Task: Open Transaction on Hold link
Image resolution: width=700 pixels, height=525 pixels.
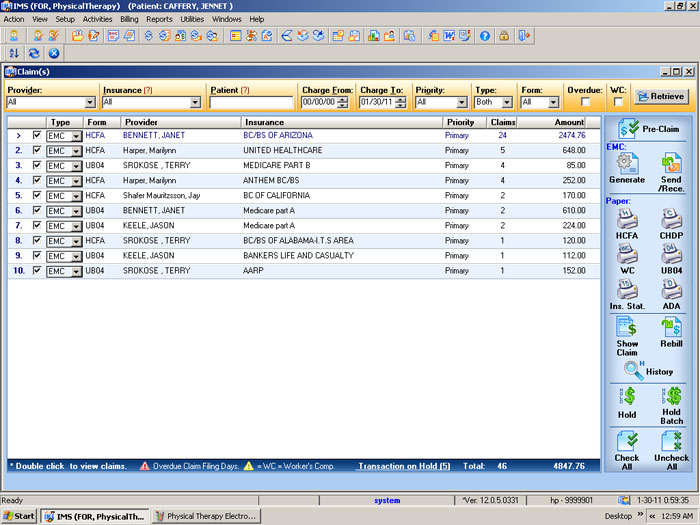Action: 404,466
